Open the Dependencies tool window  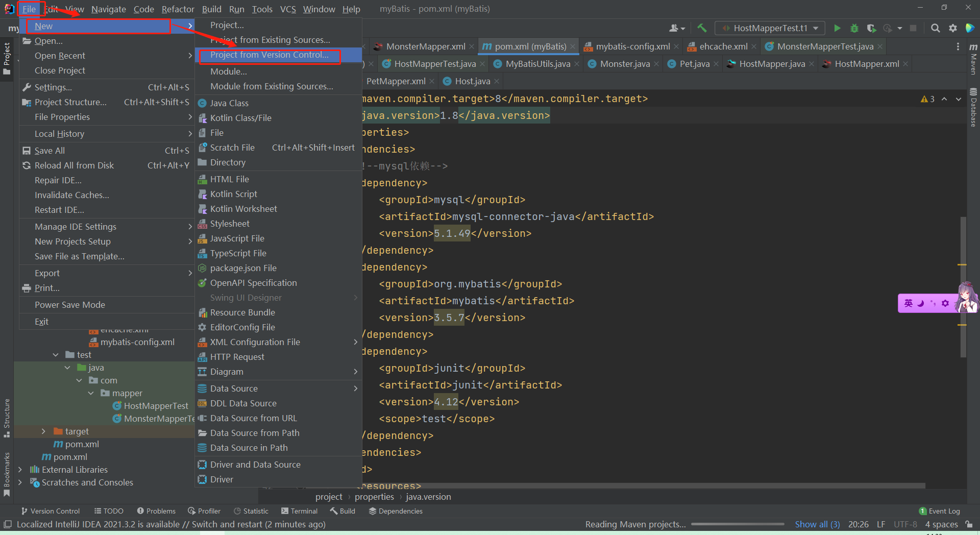tap(396, 511)
